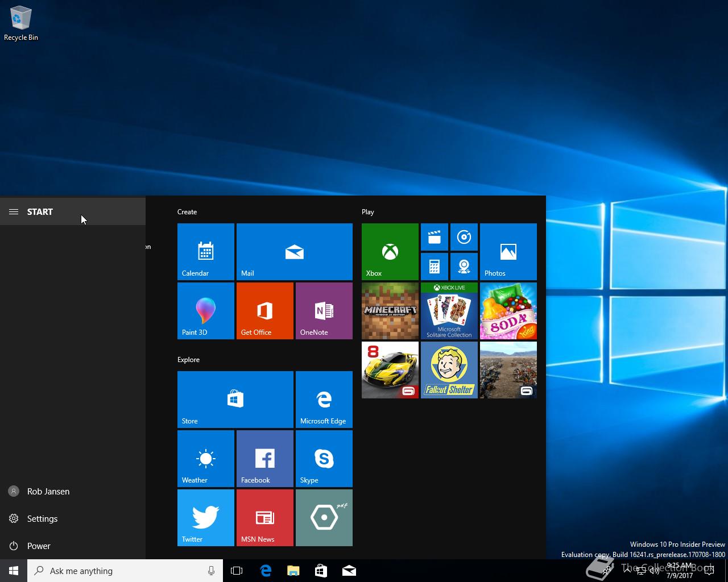Click the teal hexagon pdf app tile

click(324, 518)
